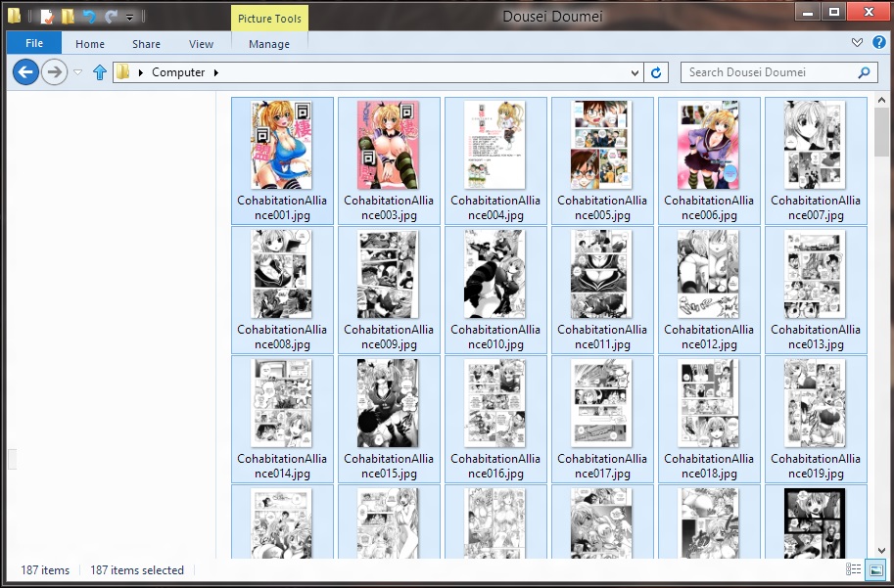Click the Picture Tools contextual tab header
894x588 pixels.
coord(269,19)
